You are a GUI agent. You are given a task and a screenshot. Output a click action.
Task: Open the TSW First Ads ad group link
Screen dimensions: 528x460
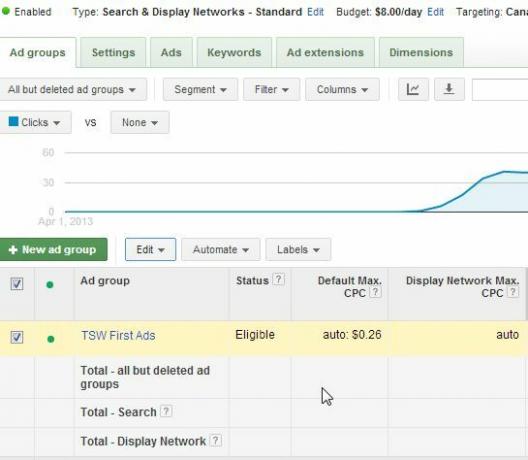[x=118, y=335]
